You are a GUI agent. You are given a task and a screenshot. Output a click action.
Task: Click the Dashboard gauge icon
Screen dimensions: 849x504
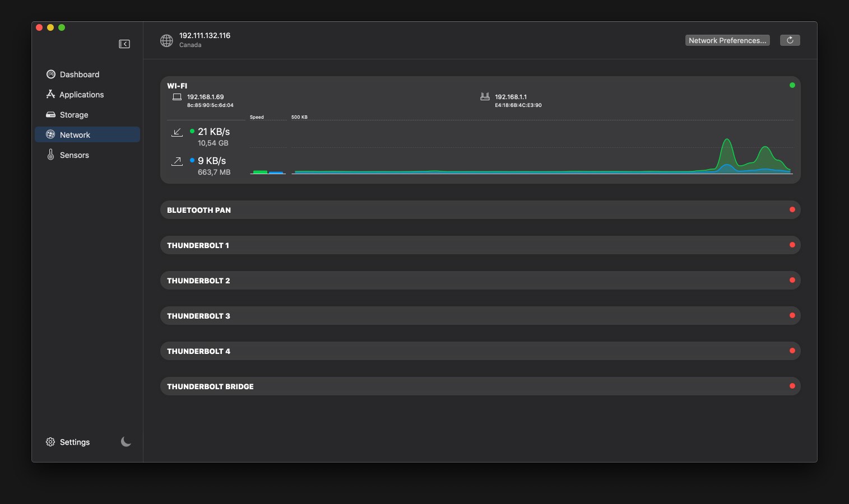(x=50, y=74)
